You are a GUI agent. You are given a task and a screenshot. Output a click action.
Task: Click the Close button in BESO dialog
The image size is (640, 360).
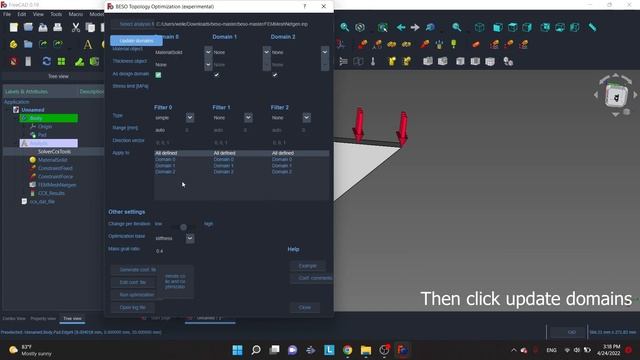click(x=305, y=307)
